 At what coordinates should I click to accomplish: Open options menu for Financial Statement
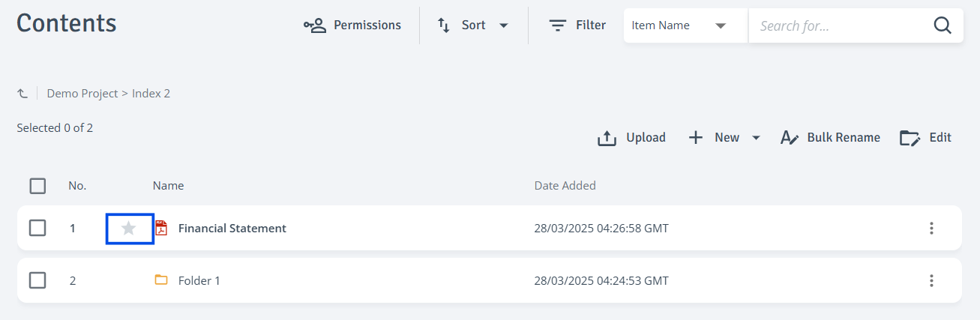(x=931, y=228)
